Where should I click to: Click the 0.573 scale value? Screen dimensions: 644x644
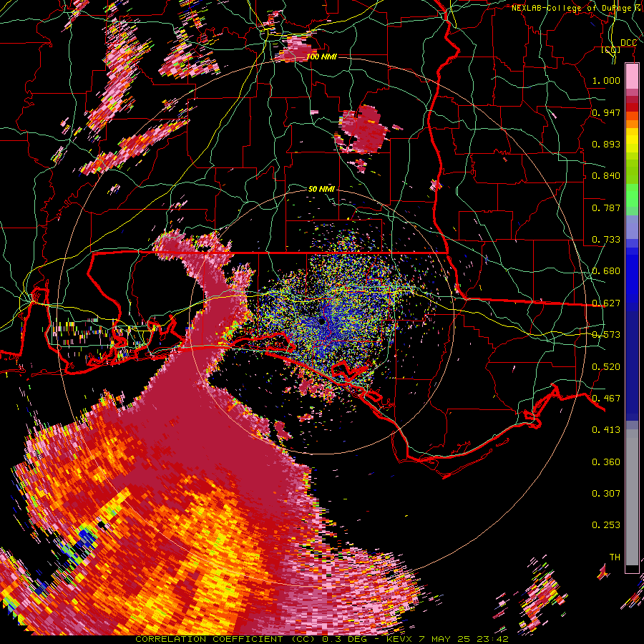(606, 335)
